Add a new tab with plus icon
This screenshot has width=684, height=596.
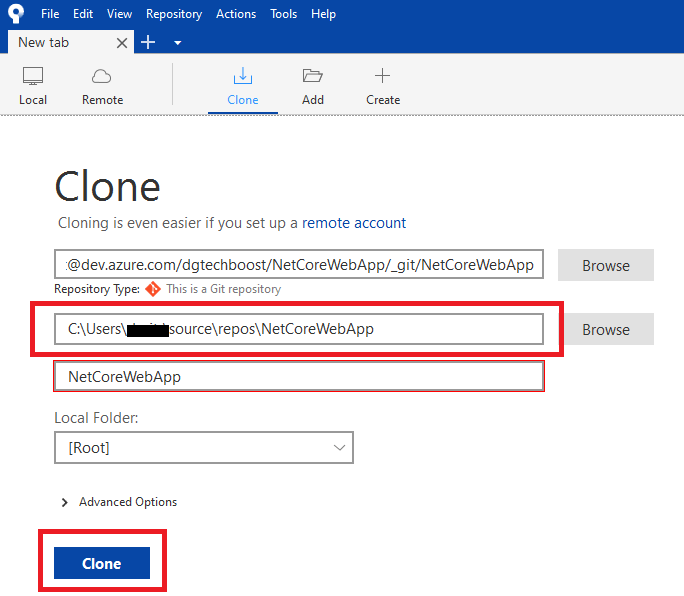[x=148, y=42]
